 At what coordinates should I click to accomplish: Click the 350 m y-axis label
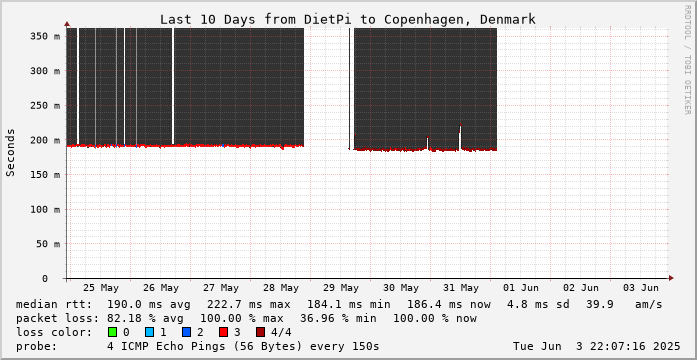point(45,36)
